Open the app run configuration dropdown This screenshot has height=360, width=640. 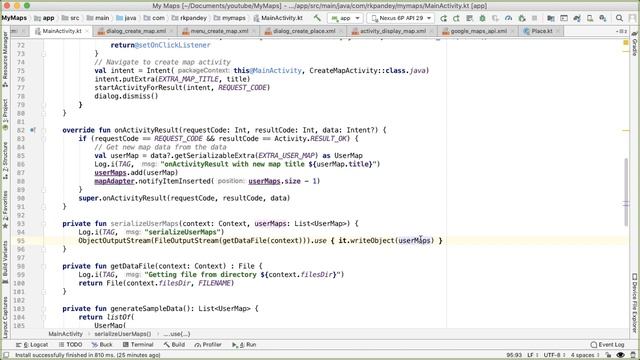coord(345,18)
